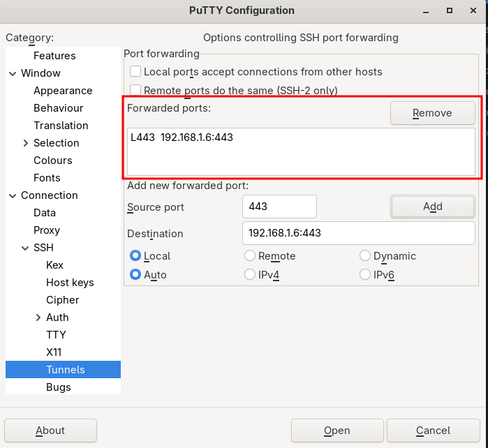The image size is (488, 448).
Task: Open the Selection settings
Action: tap(57, 143)
